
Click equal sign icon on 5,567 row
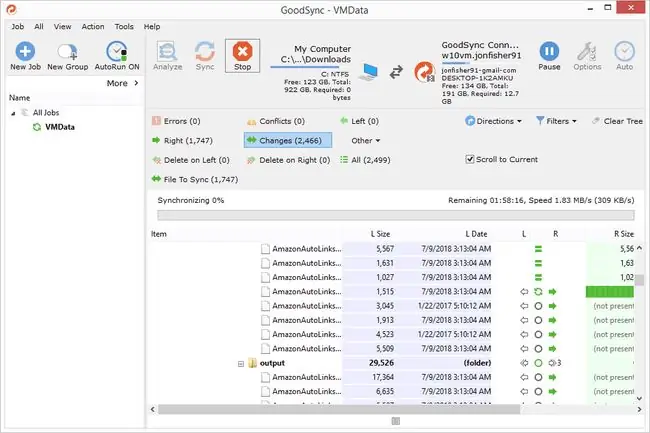coord(538,249)
